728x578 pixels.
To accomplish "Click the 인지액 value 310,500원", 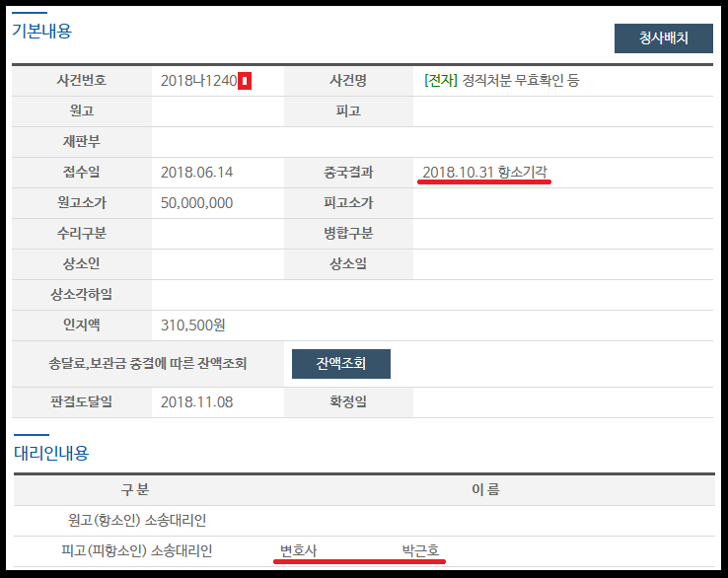I will (x=192, y=325).
